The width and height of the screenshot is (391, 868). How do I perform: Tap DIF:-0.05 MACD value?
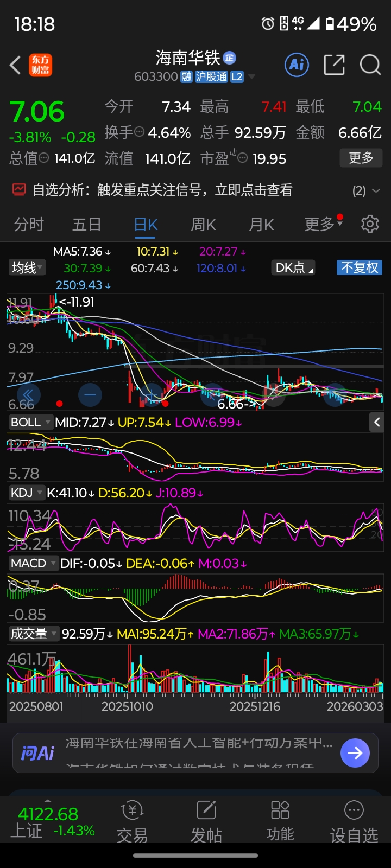pyautogui.click(x=91, y=563)
